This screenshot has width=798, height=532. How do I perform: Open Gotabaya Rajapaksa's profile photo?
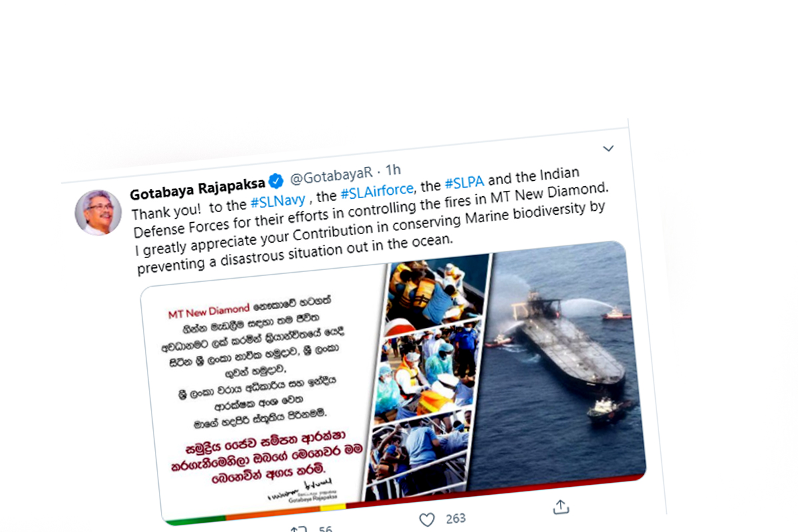pyautogui.click(x=98, y=212)
